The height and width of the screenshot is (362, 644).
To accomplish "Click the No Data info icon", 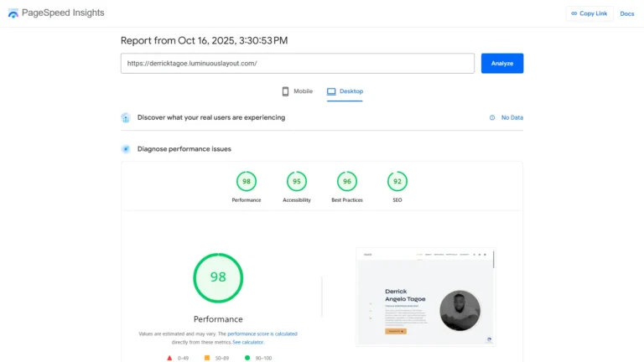I will pos(492,118).
